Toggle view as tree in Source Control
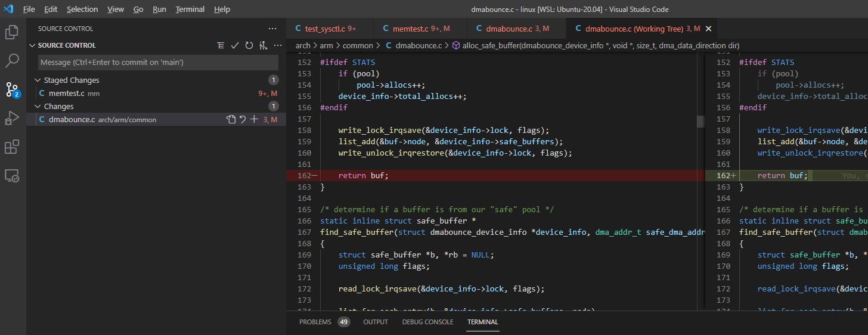The height and width of the screenshot is (335, 868). coord(221,45)
